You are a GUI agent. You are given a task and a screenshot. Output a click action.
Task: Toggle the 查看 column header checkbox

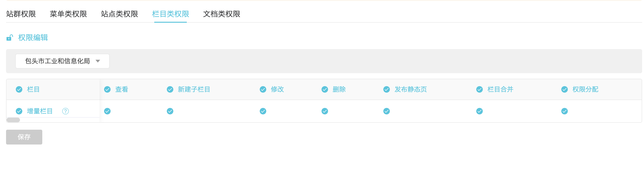108,89
